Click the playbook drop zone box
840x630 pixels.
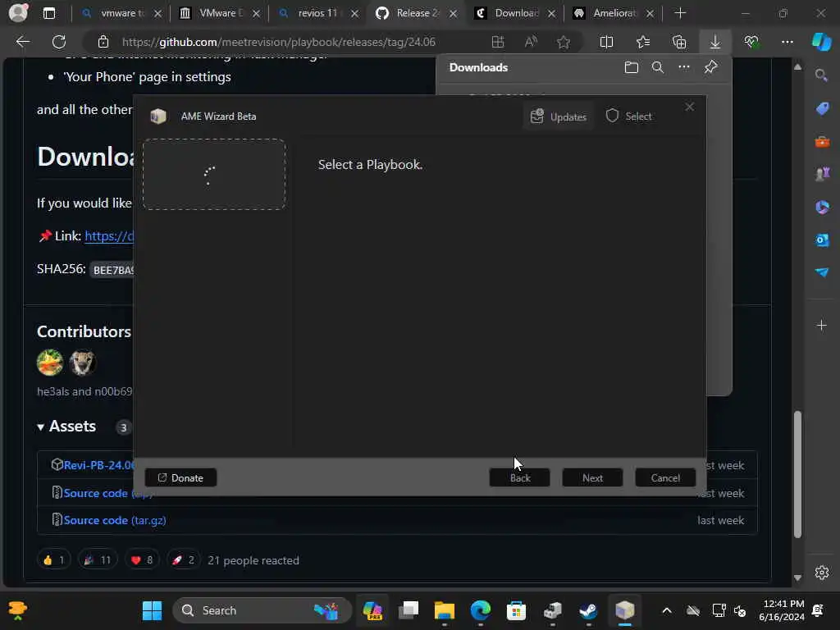coord(214,174)
